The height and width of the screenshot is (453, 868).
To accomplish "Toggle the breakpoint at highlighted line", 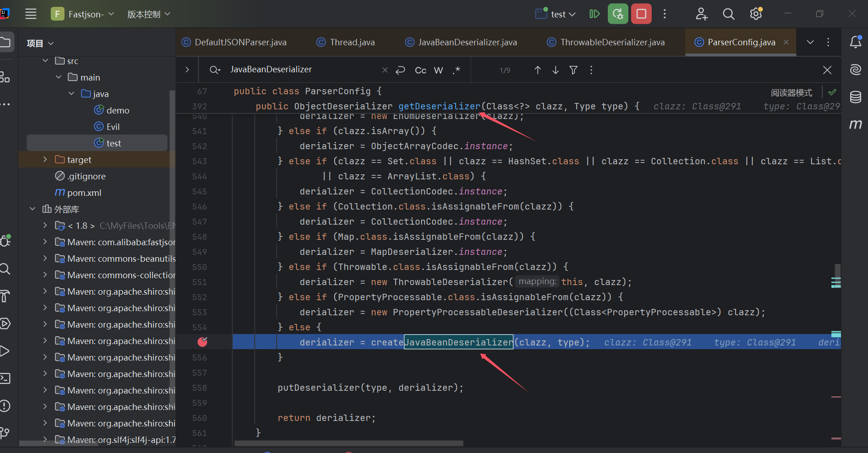I will tap(203, 342).
